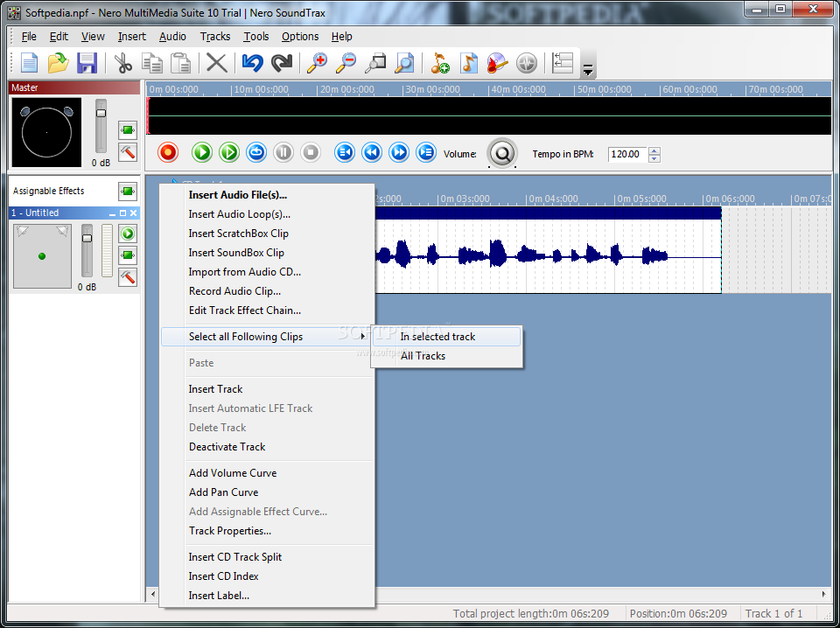Click the Stop transport button
This screenshot has width=840, height=628.
[311, 153]
